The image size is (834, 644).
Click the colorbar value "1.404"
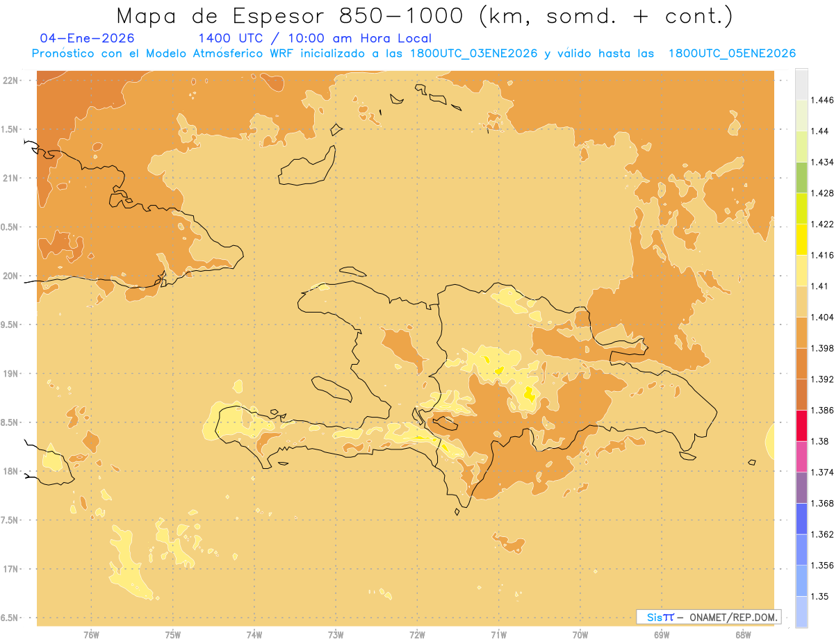(x=821, y=317)
